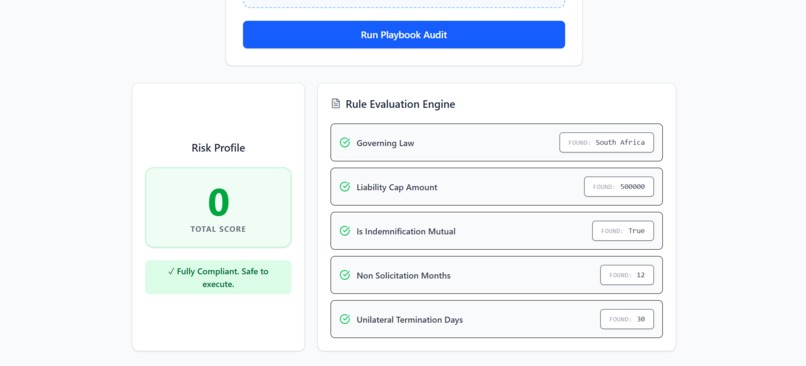806x366 pixels.
Task: Click the FOUND: 30 value badge
Action: tap(627, 319)
